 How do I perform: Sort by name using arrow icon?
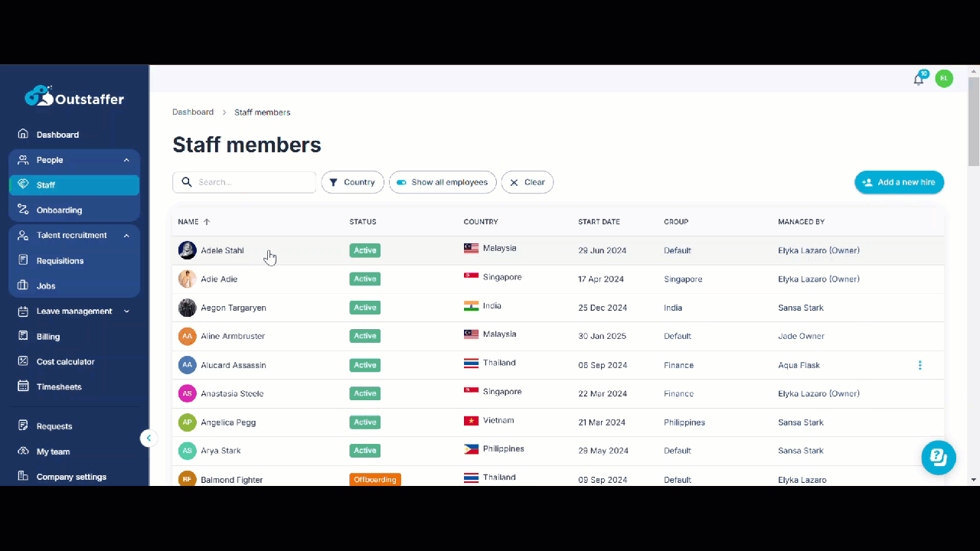click(x=207, y=222)
